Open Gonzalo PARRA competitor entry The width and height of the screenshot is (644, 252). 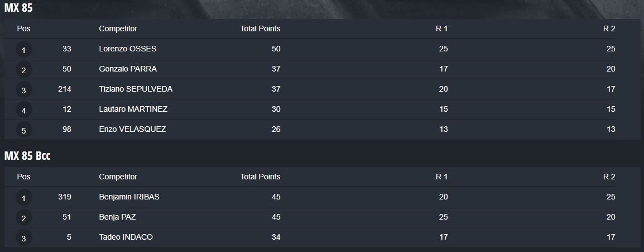tap(128, 69)
